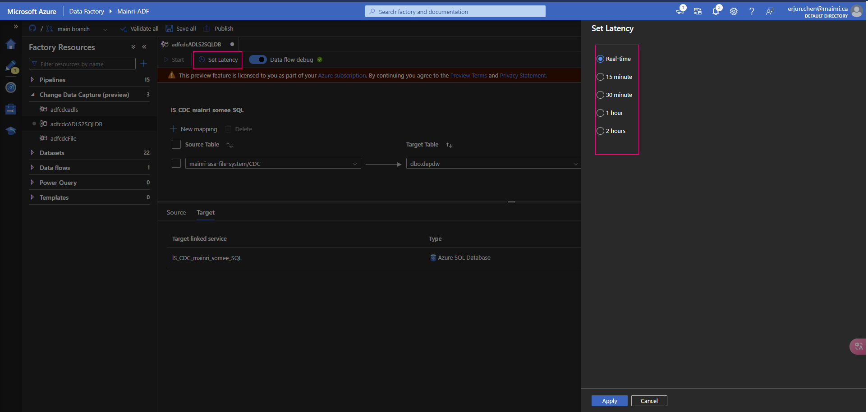Viewport: 868px width, 412px height.
Task: Open the Manage toolbox icon in sidebar
Action: (x=11, y=109)
